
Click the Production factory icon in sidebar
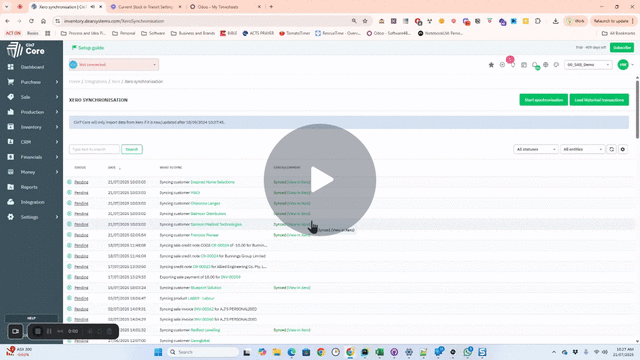(11, 112)
